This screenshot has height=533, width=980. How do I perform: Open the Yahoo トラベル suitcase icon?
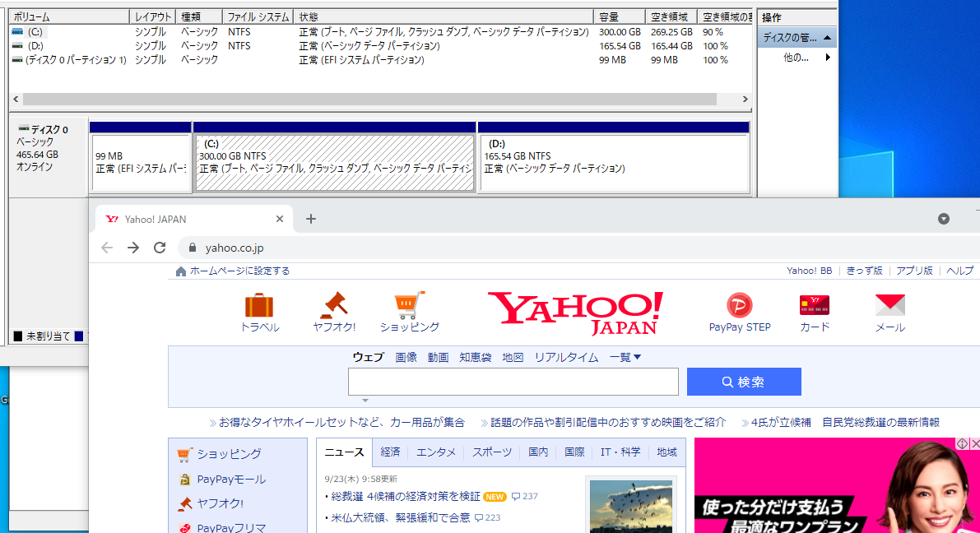[x=259, y=305]
